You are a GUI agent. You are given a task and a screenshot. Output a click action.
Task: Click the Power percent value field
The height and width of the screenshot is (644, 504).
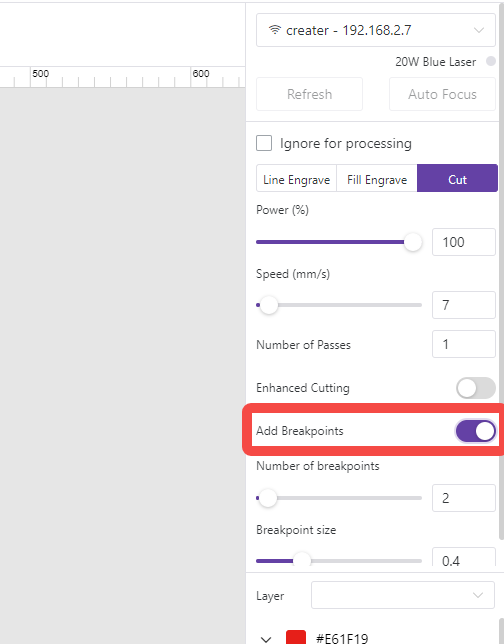coord(464,242)
